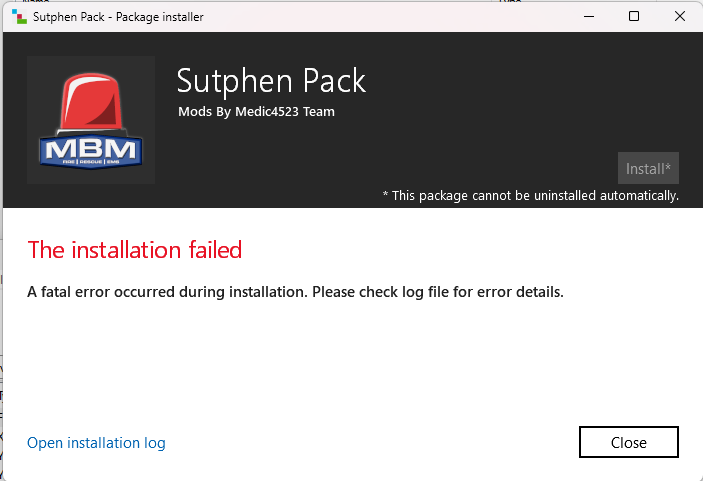Maximize the package installer window
The height and width of the screenshot is (481, 703).
pyautogui.click(x=634, y=16)
